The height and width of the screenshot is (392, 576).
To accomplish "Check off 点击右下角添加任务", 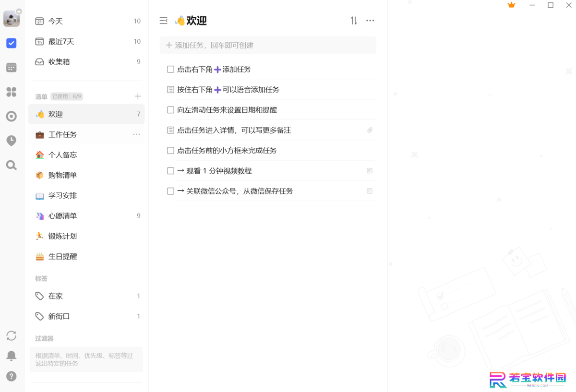I will [x=170, y=69].
